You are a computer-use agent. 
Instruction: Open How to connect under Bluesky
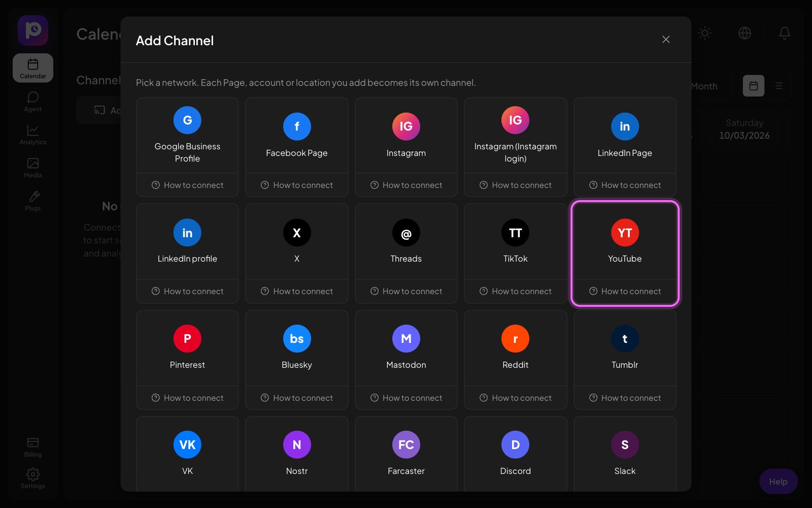coord(297,398)
